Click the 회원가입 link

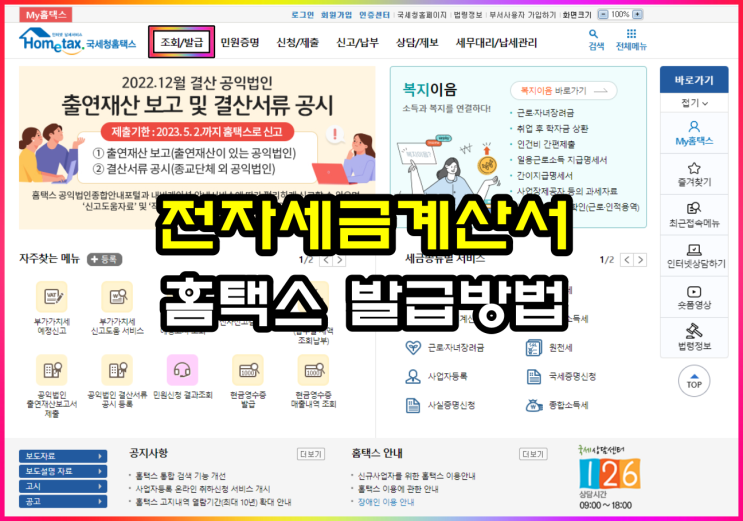336,15
